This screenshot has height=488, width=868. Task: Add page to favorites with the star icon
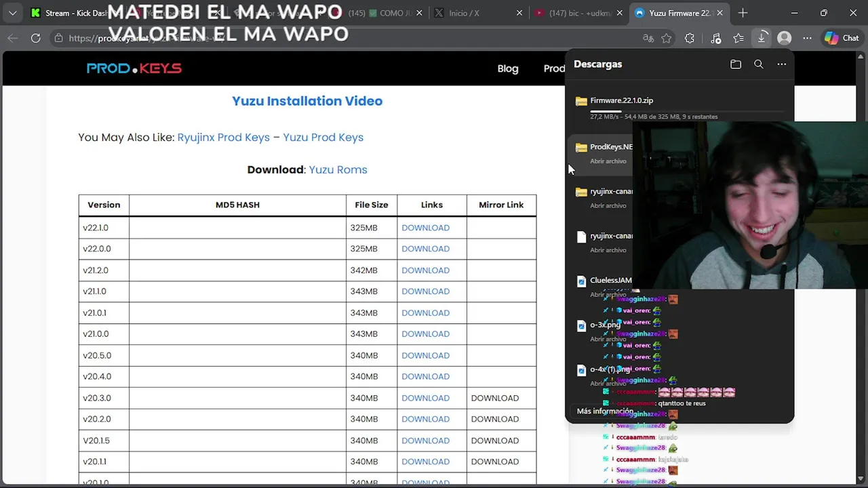coord(667,39)
